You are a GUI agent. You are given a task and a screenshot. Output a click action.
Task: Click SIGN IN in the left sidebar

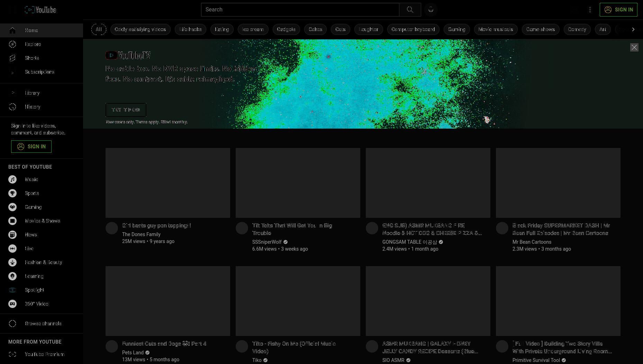[x=31, y=147]
